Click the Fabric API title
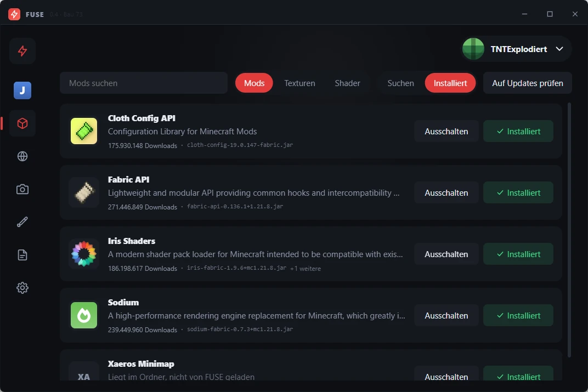588x392 pixels. point(128,179)
